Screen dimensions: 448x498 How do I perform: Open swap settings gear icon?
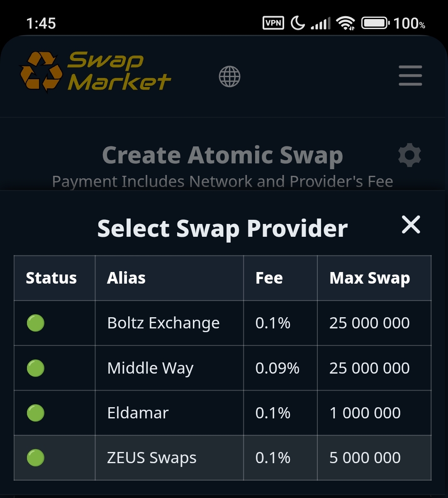(409, 155)
